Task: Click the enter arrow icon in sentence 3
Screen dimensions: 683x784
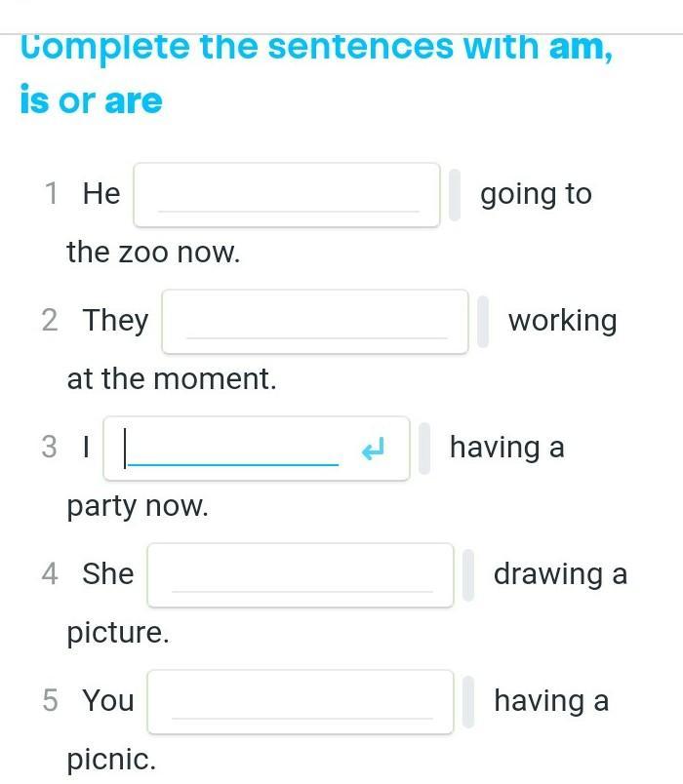Action: [373, 449]
